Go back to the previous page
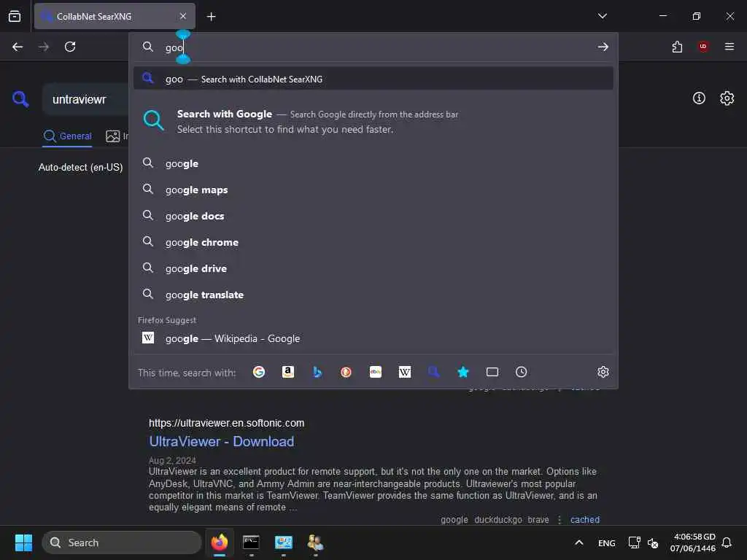Viewport: 747px width, 560px height. pos(18,47)
